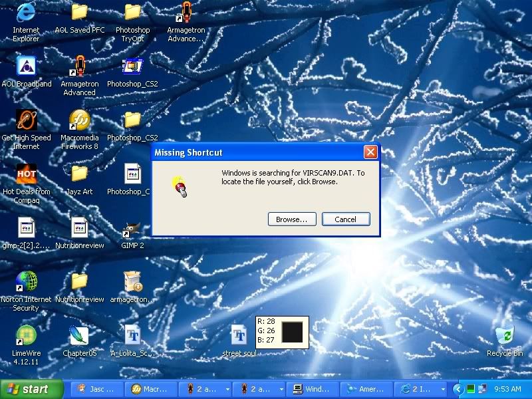Viewport: 532px width, 399px height.
Task: Expand the first Armagetron taskbar group arrow
Action: 227,389
